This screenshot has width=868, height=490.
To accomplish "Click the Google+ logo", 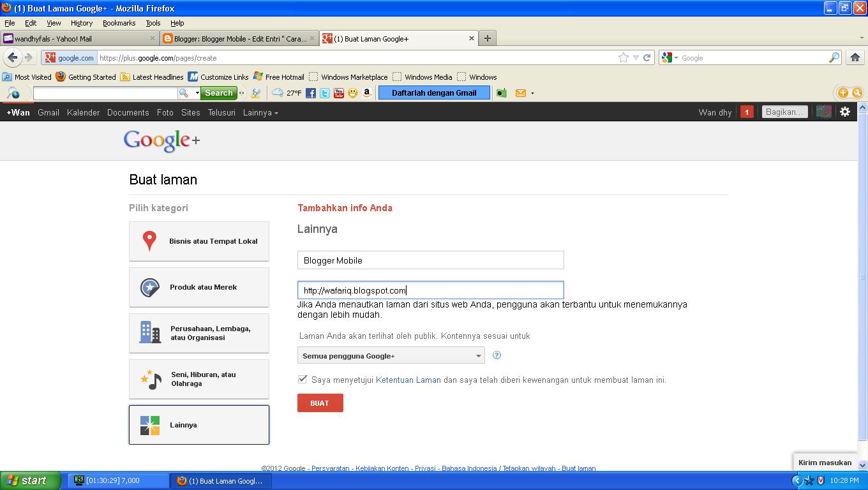I will click(x=161, y=141).
